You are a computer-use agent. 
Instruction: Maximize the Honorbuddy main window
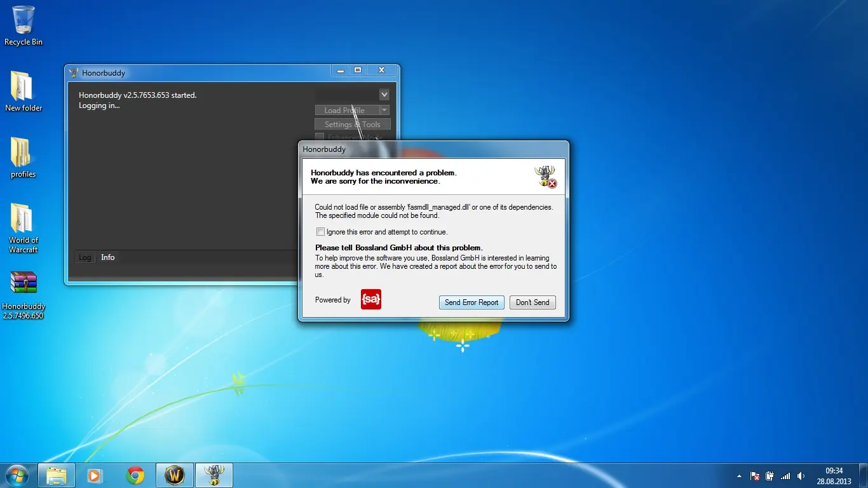pos(358,71)
